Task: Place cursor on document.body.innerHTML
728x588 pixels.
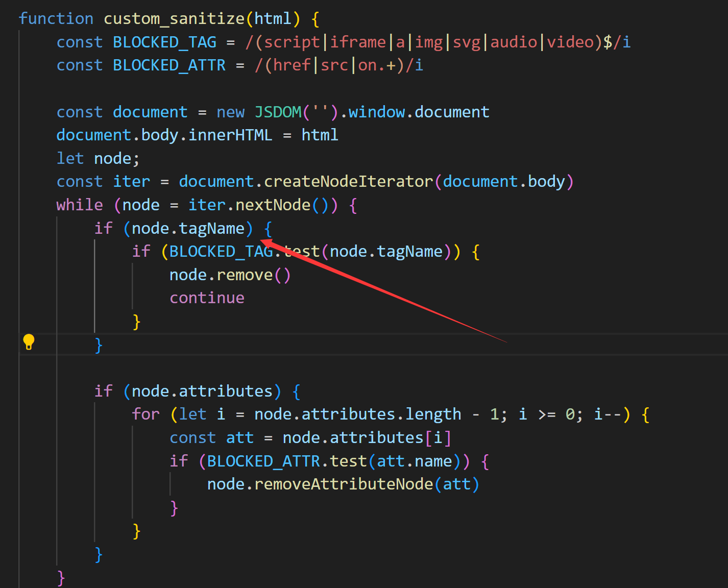Action: pos(164,135)
